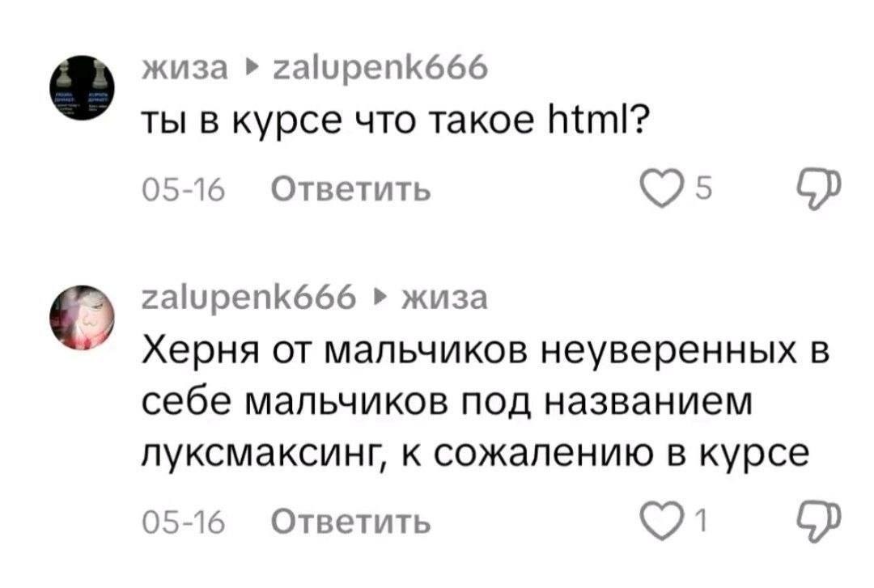Dislike the comment asking about html

(x=818, y=188)
